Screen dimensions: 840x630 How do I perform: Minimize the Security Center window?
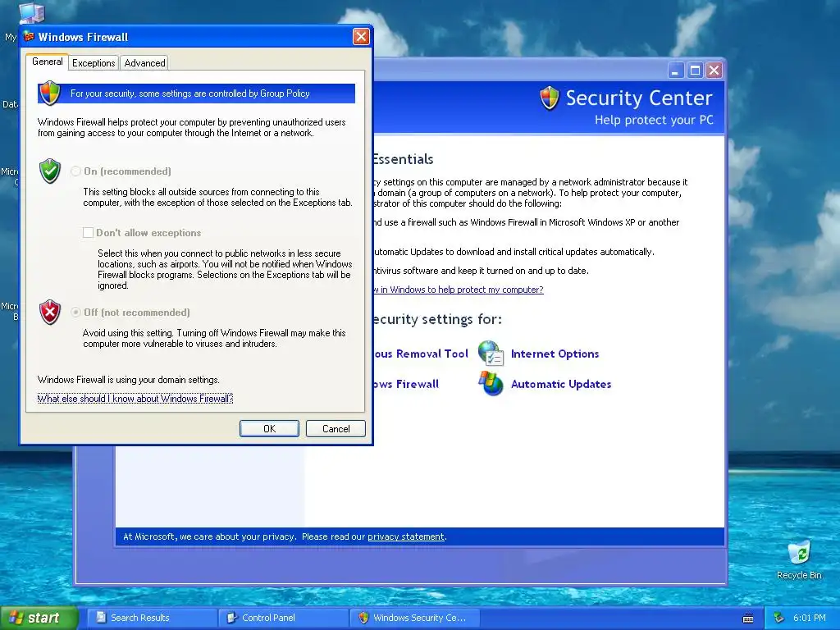tap(676, 71)
